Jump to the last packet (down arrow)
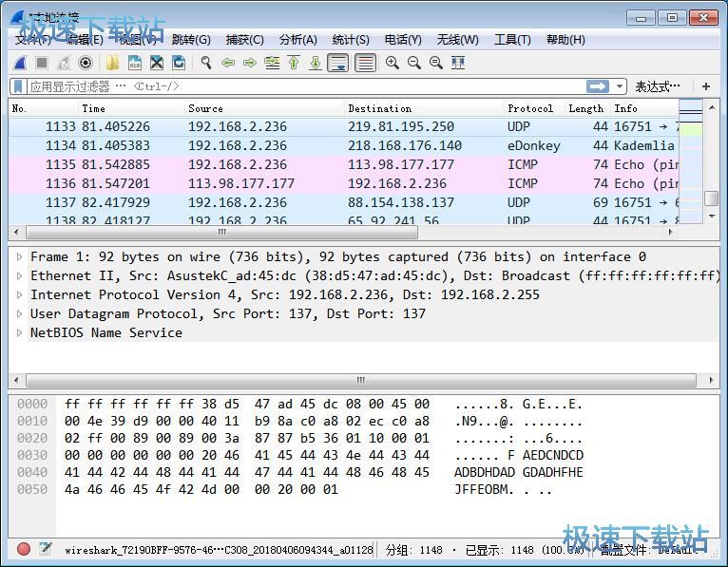Screen dimensions: 728x567 [x=316, y=63]
